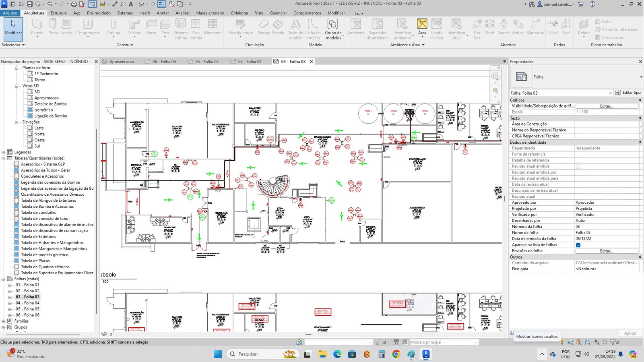Expand the 01 - Folha 01 sheet
Image resolution: width=644 pixels, height=362 pixels.
click(x=10, y=285)
